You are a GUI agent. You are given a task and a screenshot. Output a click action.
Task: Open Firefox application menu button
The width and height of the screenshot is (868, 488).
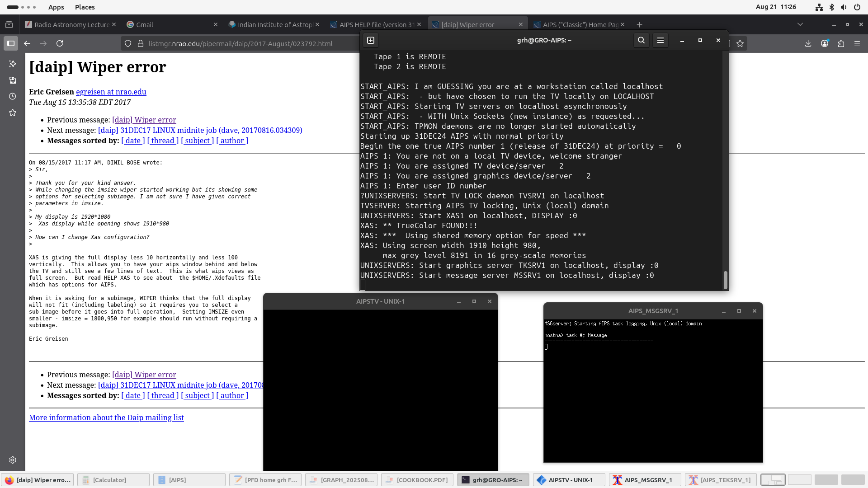pos(857,43)
